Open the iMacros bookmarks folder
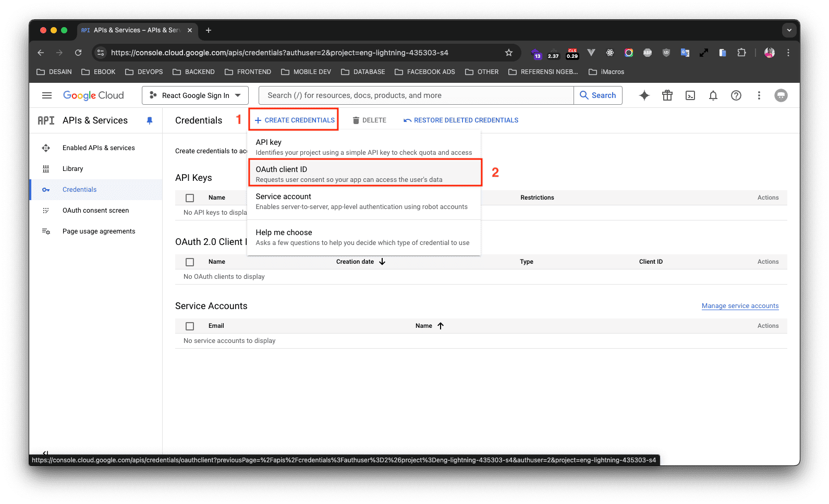 click(x=606, y=72)
